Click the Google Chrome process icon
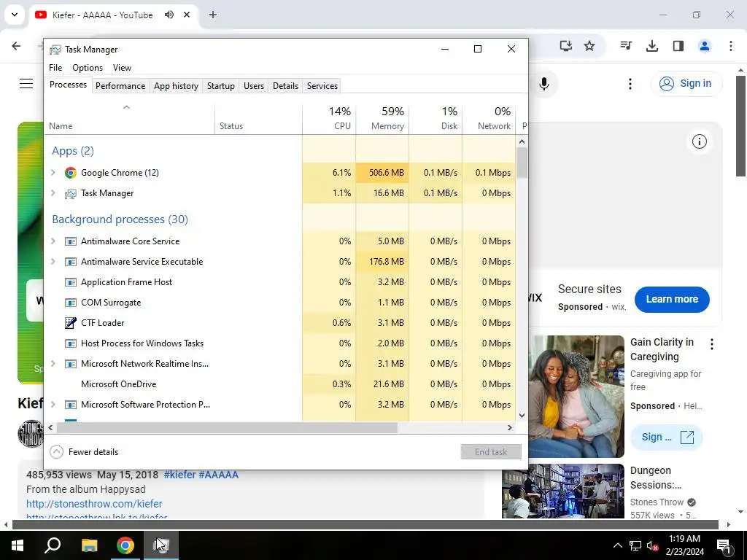Screen dimensions: 747x560 [x=71, y=173]
